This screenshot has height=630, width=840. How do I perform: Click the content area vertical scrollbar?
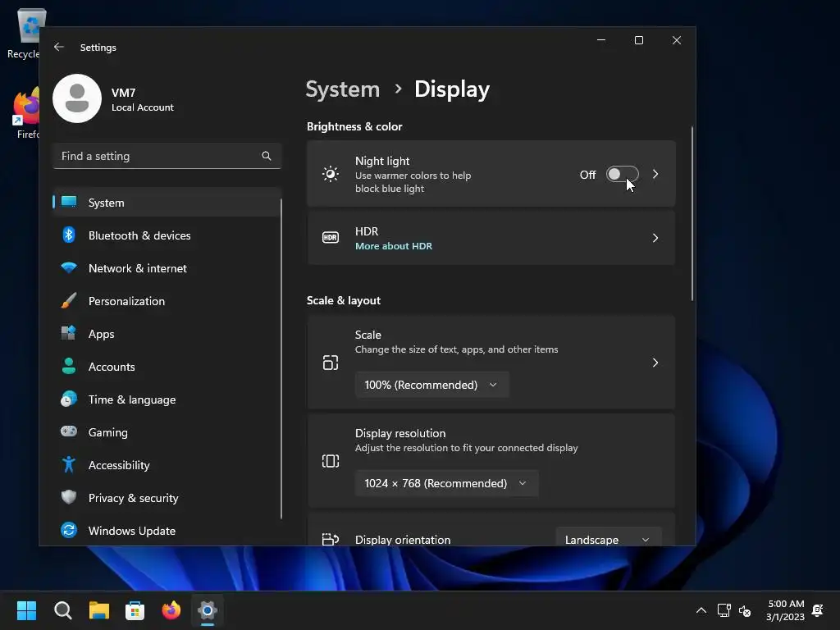point(692,214)
